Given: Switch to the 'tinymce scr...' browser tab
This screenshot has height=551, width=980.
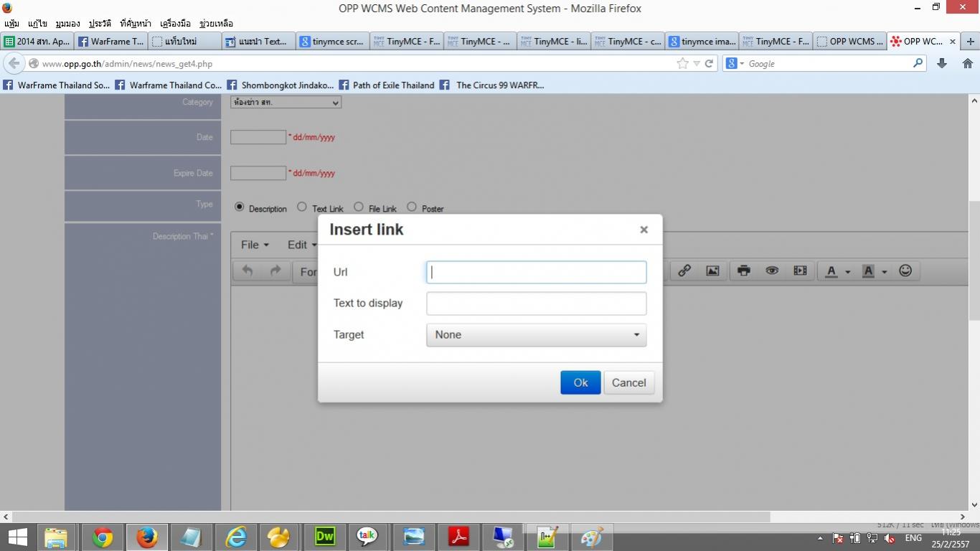Looking at the screenshot, I should 331,42.
